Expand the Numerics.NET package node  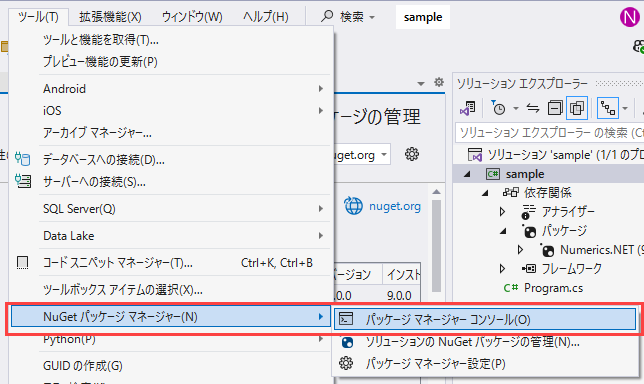[x=520, y=250]
